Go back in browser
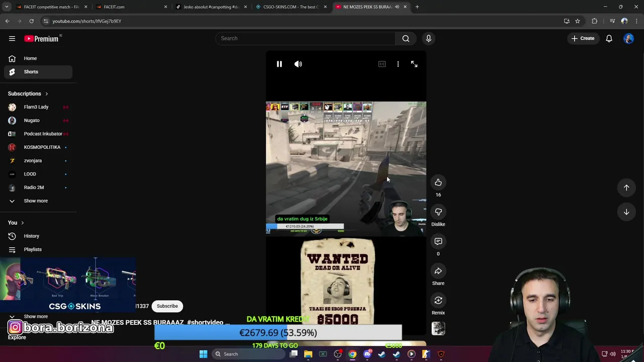This screenshot has width=644, height=362. tap(8, 21)
